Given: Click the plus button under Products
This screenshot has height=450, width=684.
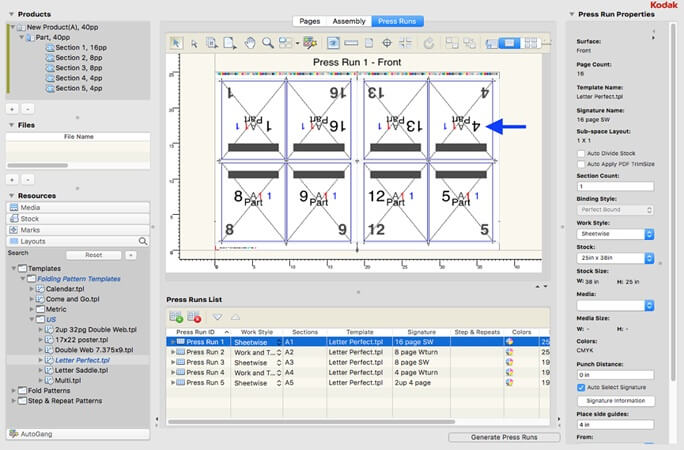Looking at the screenshot, I should [12, 109].
